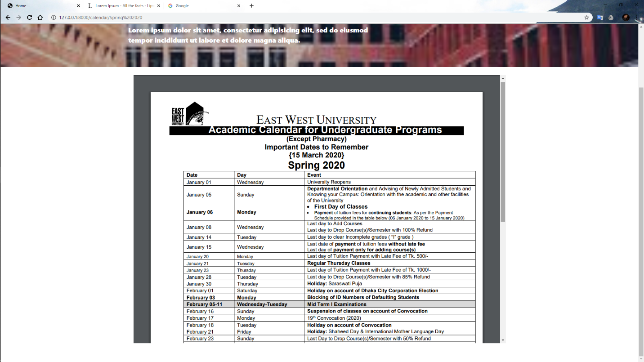Click the PDF viewer scroll-up arrow
Screen dimensions: 644x362
tap(503, 78)
